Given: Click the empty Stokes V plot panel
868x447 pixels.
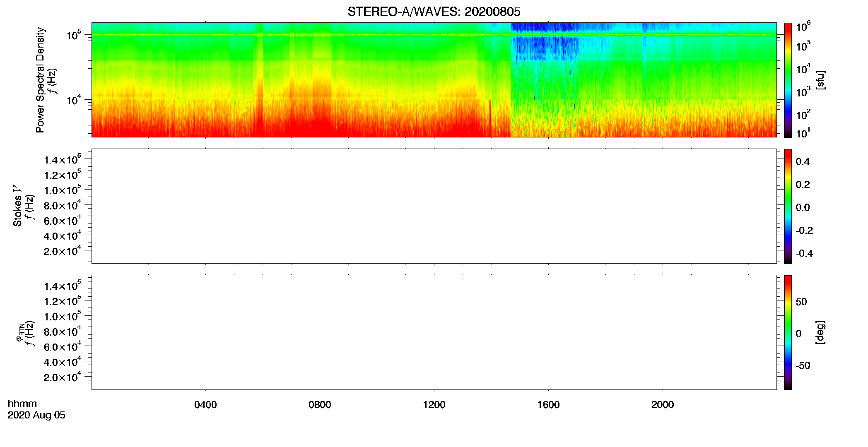Looking at the screenshot, I should point(434,206).
